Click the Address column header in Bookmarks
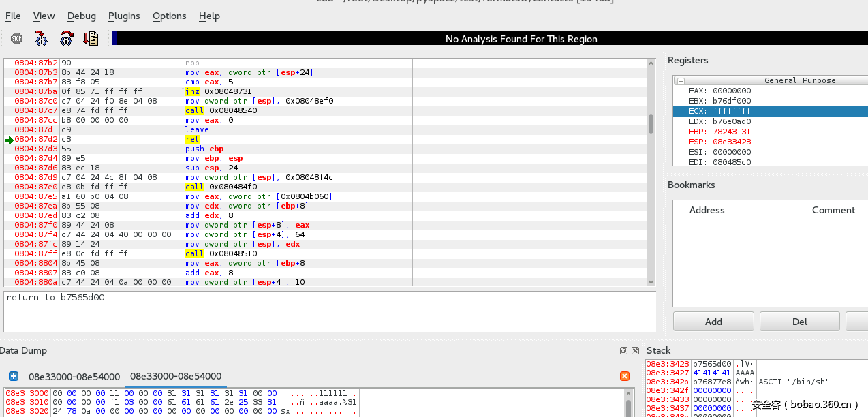The height and width of the screenshot is (417, 868). pos(707,210)
